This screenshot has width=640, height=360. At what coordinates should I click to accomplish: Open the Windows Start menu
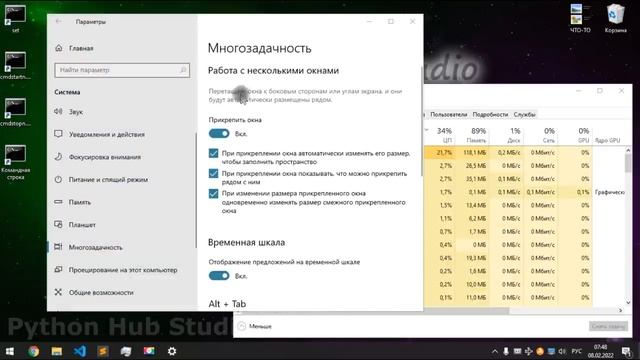pos(10,351)
